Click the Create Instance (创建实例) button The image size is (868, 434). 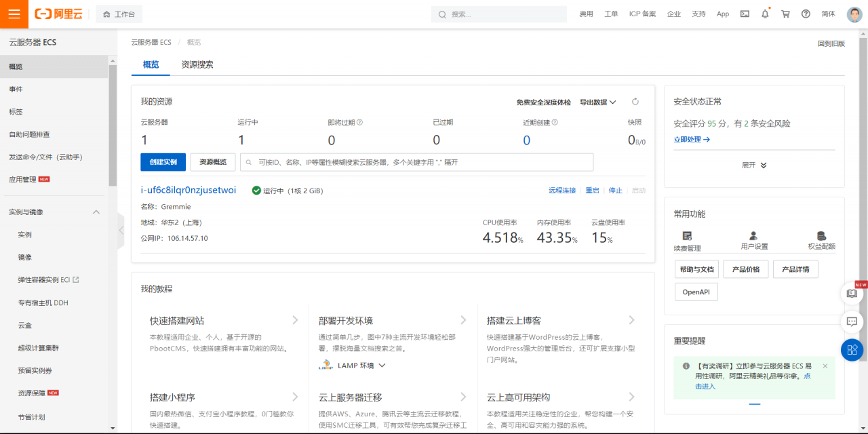[163, 162]
